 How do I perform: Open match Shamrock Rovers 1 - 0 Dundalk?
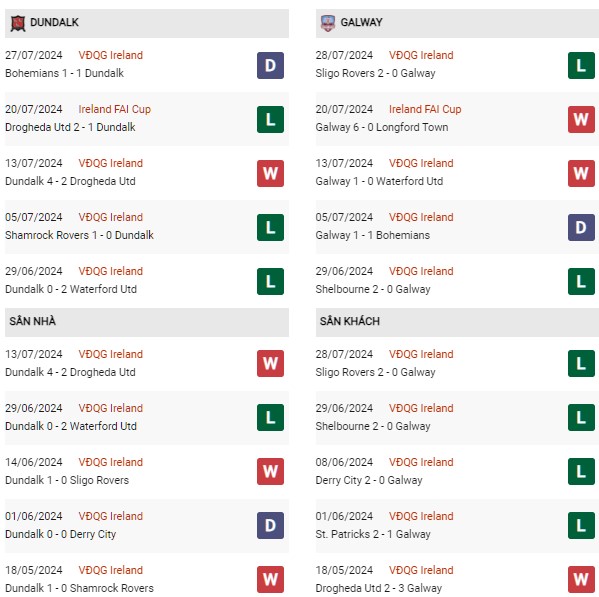coord(79,235)
